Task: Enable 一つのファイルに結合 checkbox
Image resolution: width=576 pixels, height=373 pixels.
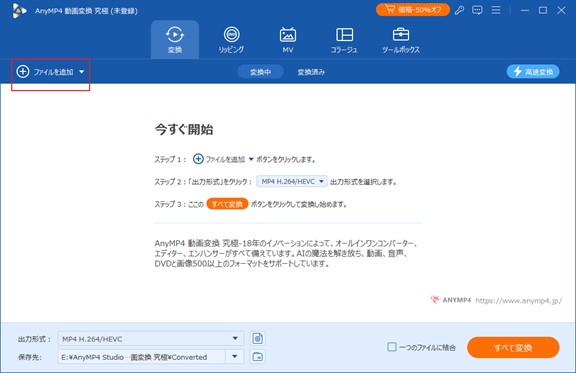Action: [392, 347]
